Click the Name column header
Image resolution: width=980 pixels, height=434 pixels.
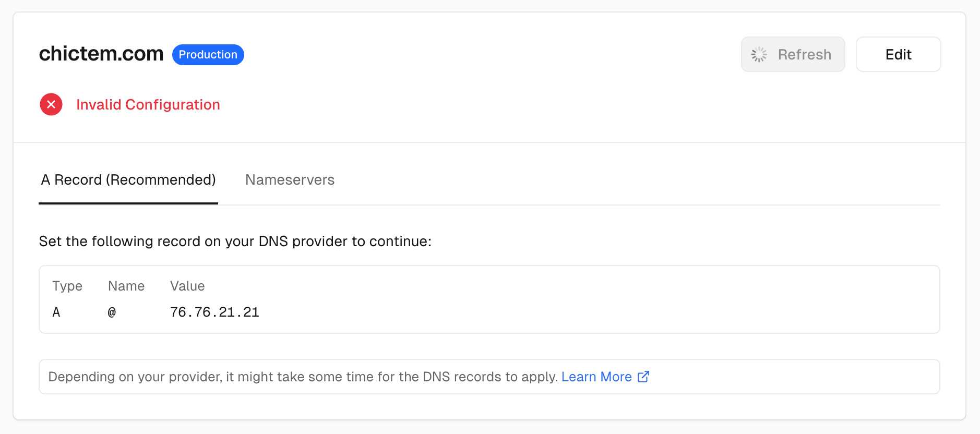(126, 286)
